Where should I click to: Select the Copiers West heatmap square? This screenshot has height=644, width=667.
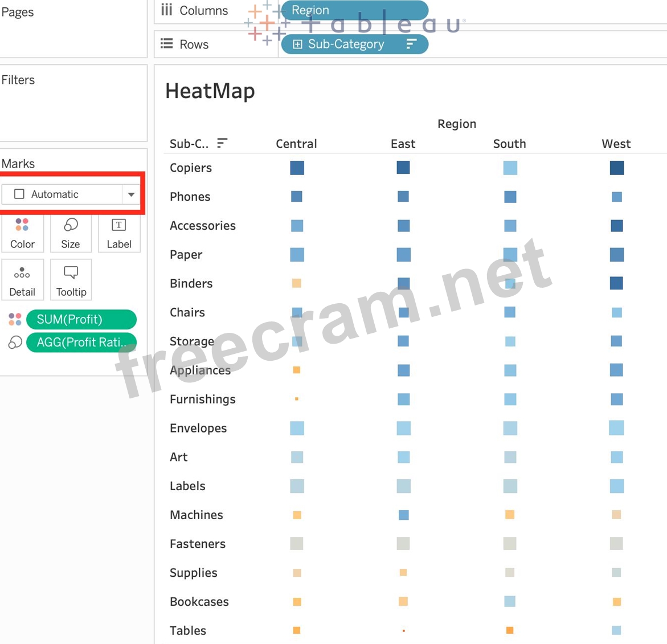(x=616, y=168)
